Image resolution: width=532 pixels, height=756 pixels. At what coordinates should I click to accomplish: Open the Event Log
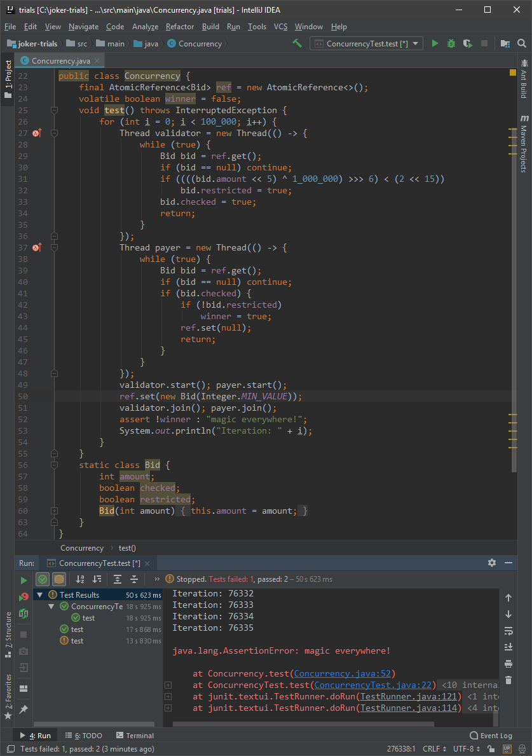point(491,735)
